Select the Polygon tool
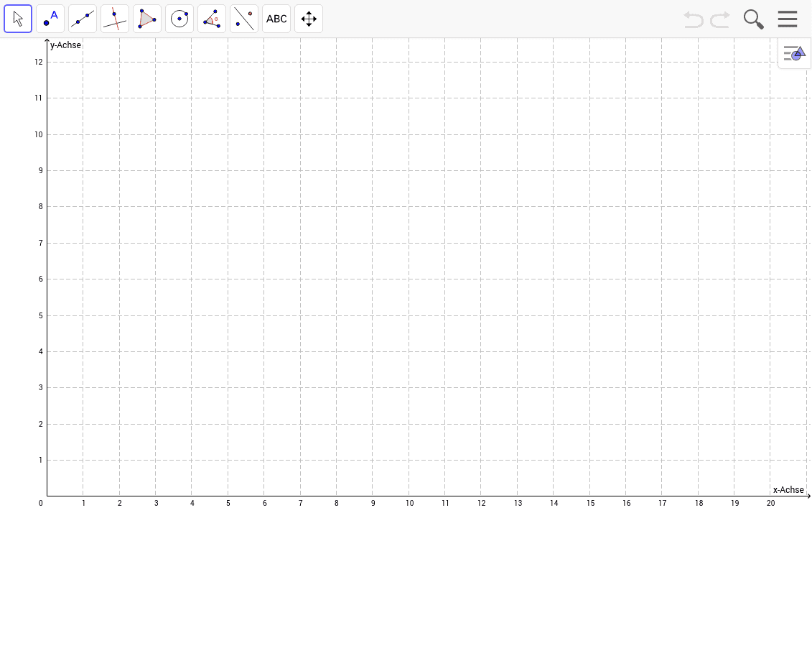Image resolution: width=812 pixels, height=661 pixels. pos(147,19)
